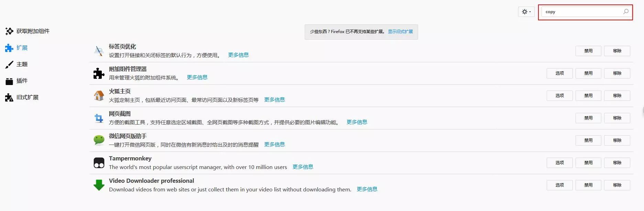Select the 网页截图 extension title
644x211 pixels.
120,114
